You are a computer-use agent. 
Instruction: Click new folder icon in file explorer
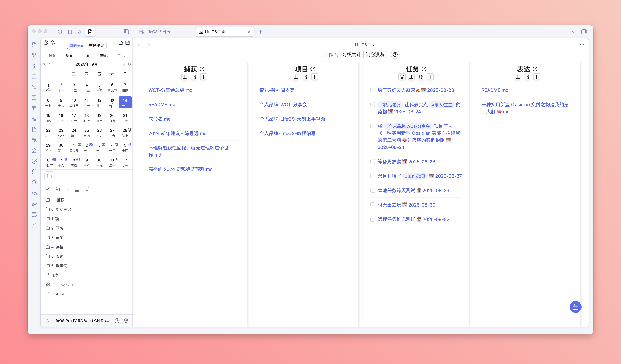click(x=57, y=189)
